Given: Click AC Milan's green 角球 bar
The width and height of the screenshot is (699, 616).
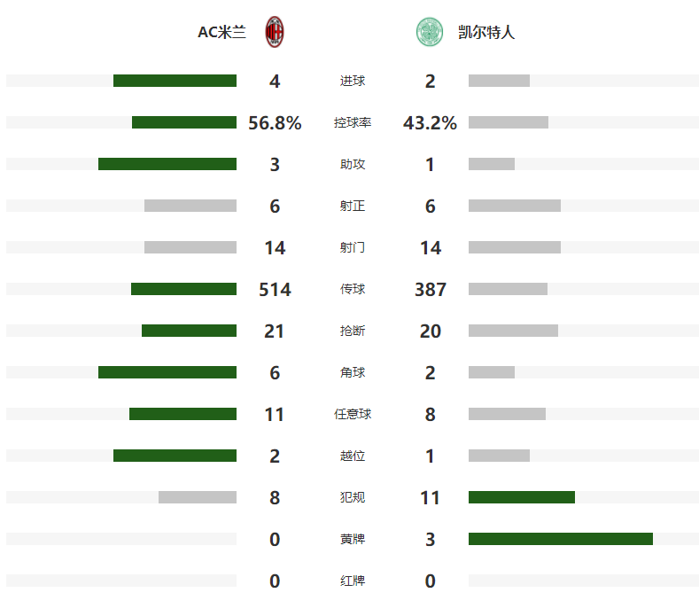Looking at the screenshot, I should click(167, 372).
